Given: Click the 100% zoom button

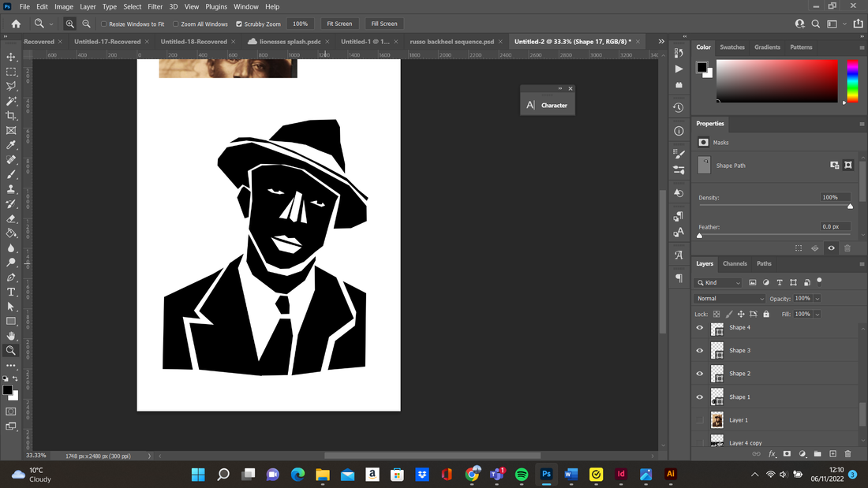Looking at the screenshot, I should 300,24.
